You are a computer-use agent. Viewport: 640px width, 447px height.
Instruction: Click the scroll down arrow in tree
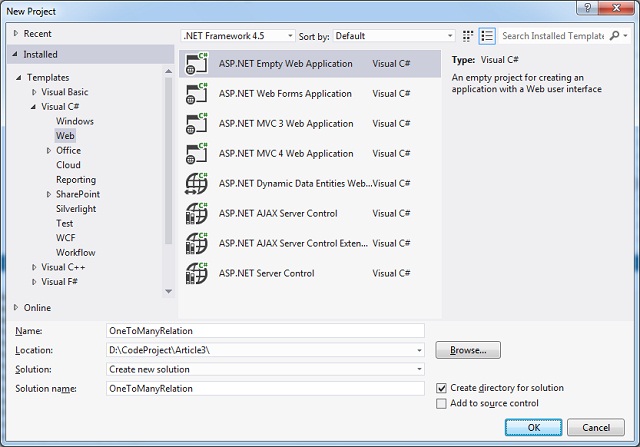(x=169, y=291)
